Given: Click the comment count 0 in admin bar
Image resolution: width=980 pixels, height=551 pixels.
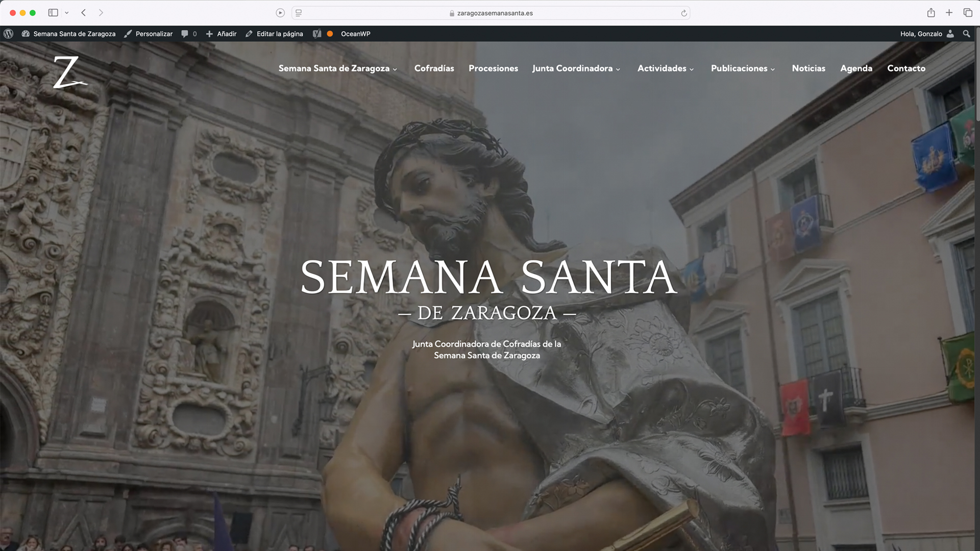Looking at the screenshot, I should (x=194, y=34).
